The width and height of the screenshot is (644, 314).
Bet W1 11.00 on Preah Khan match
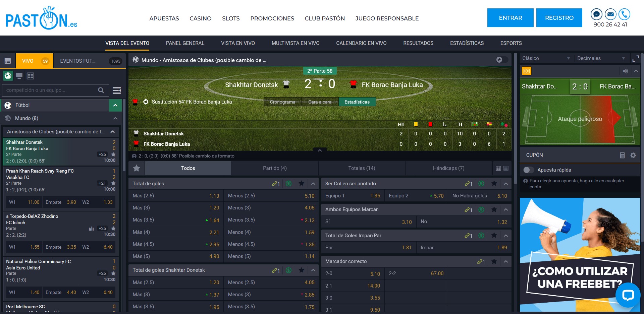click(24, 202)
